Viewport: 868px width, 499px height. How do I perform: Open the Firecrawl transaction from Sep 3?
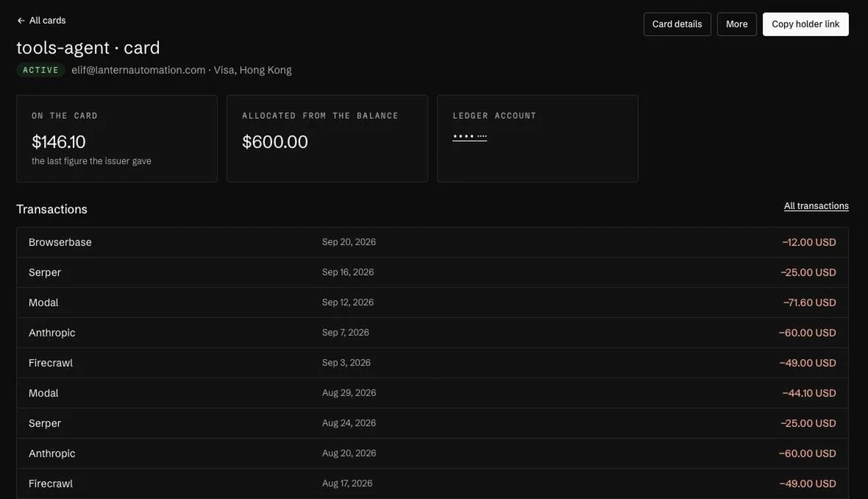pyautogui.click(x=433, y=363)
